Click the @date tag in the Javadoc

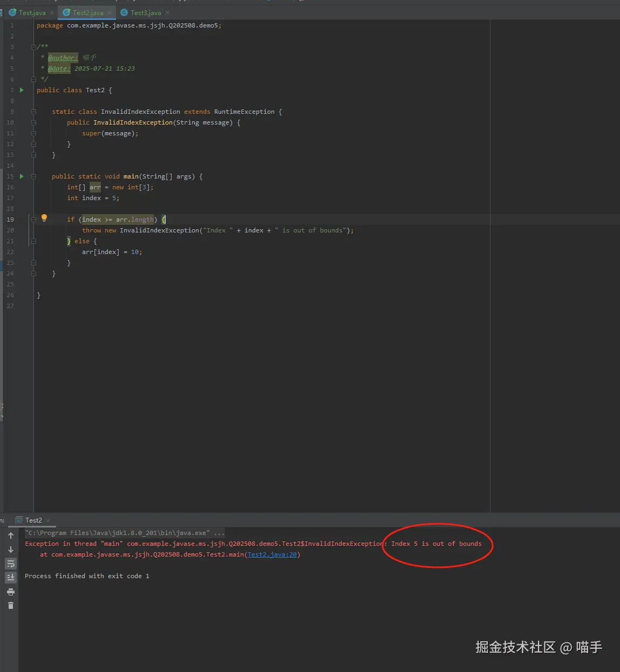pos(59,68)
